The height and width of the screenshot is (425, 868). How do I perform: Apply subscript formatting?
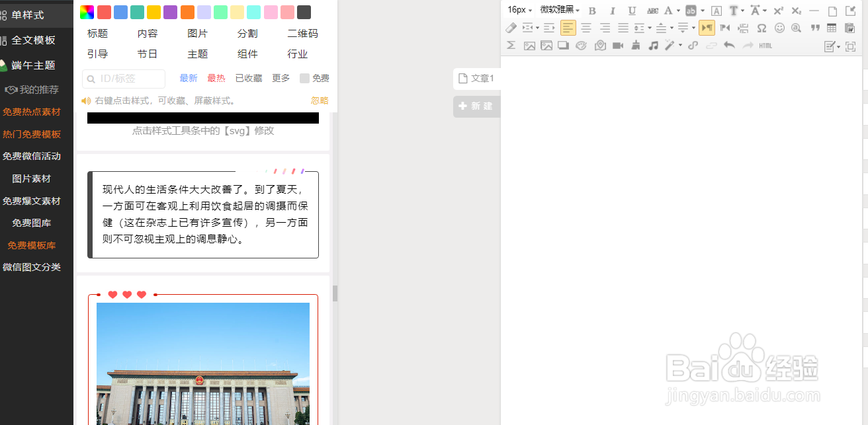[x=796, y=11]
